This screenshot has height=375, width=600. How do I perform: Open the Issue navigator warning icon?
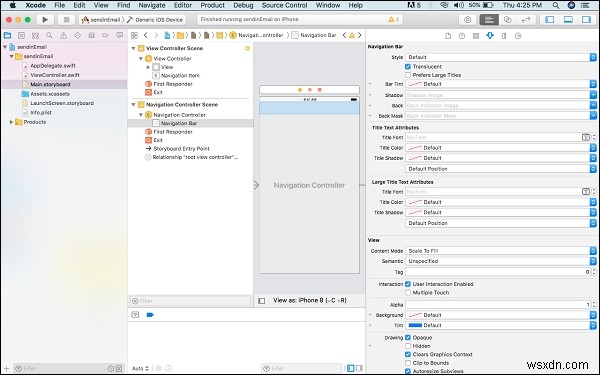coord(63,36)
